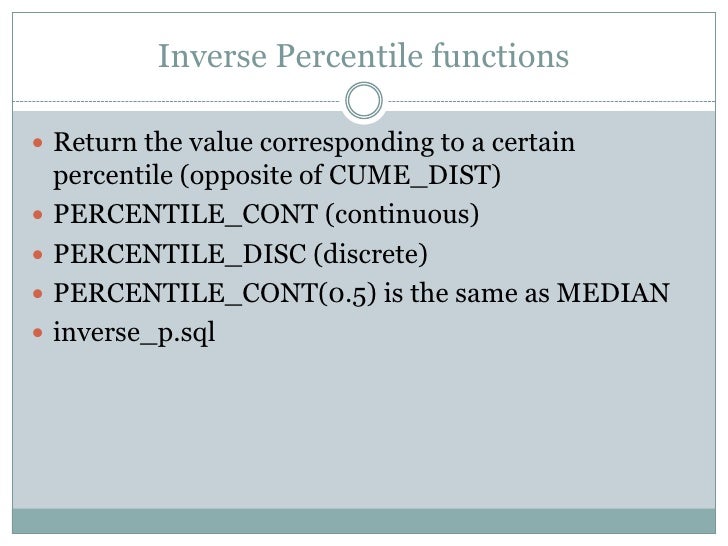This screenshot has width=728, height=546.
Task: Click the word 'MEDIAN' in fourth bullet
Action: coord(613,293)
